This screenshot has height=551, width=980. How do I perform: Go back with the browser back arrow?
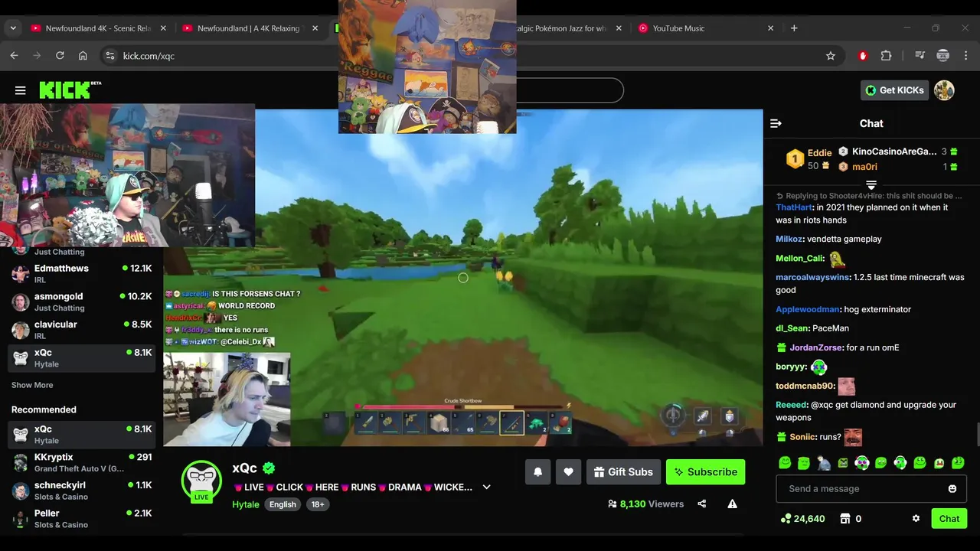(x=14, y=56)
